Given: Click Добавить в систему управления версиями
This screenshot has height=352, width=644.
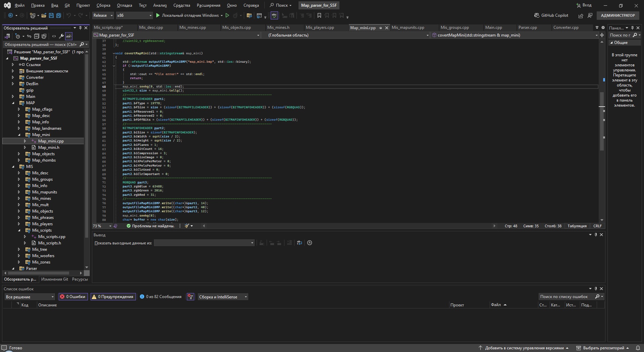Looking at the screenshot, I should tap(524, 348).
